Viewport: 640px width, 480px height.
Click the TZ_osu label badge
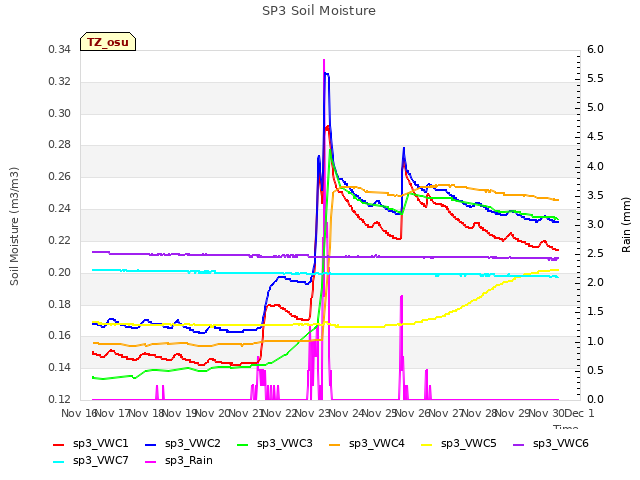tap(108, 42)
